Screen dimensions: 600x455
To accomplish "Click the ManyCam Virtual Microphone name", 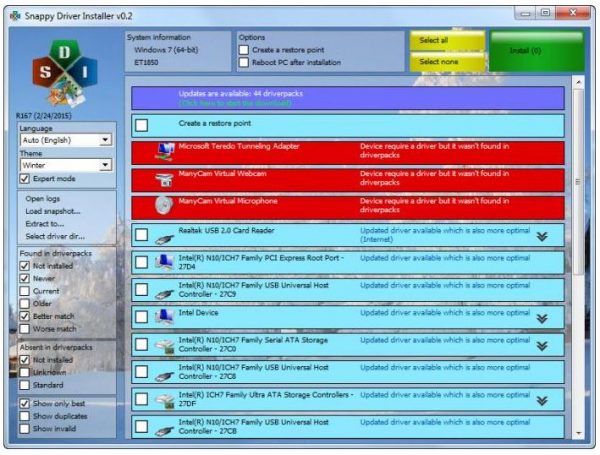I will [228, 201].
